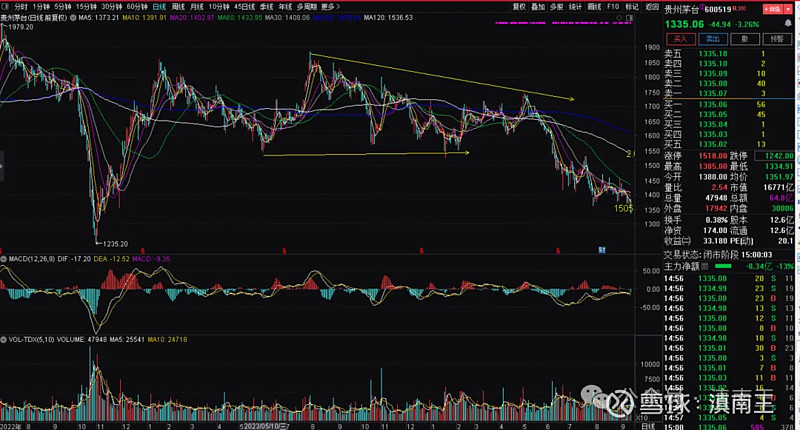Expand 更多 periods menu
Image resolution: width=800 pixels, height=430 pixels.
[x=331, y=7]
